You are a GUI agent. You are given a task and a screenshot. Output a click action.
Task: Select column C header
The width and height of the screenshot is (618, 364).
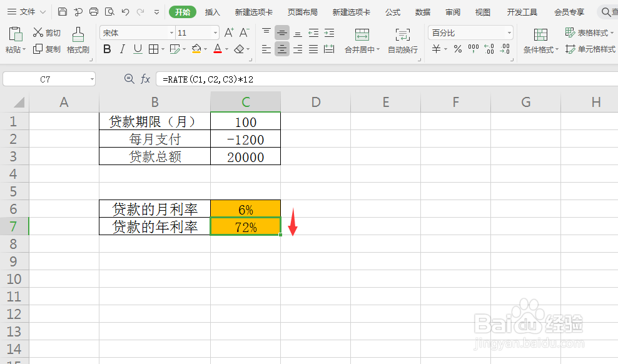[x=246, y=102]
